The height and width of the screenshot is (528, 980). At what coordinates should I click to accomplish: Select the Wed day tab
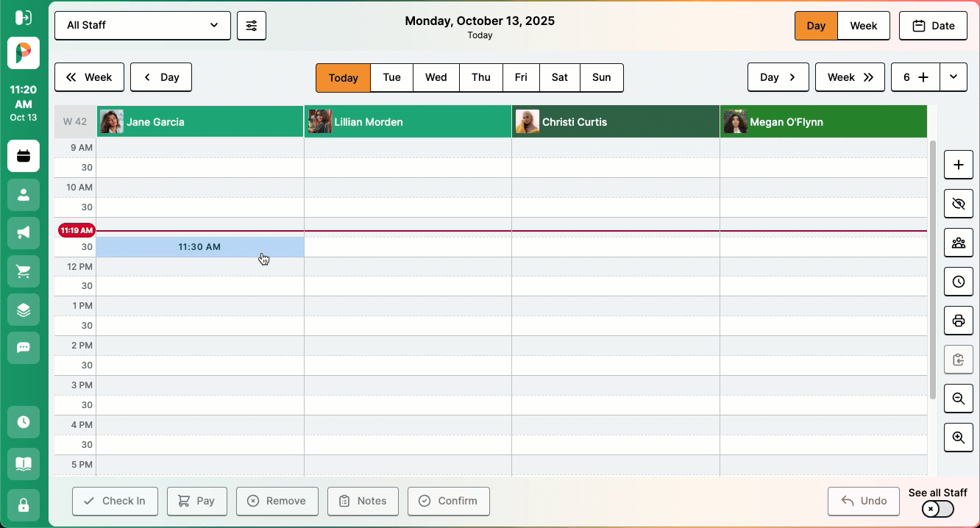[436, 78]
